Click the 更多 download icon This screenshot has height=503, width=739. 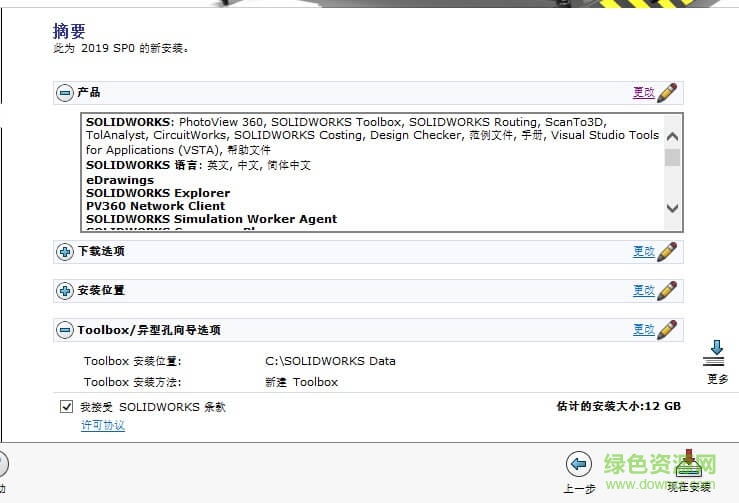pyautogui.click(x=716, y=354)
